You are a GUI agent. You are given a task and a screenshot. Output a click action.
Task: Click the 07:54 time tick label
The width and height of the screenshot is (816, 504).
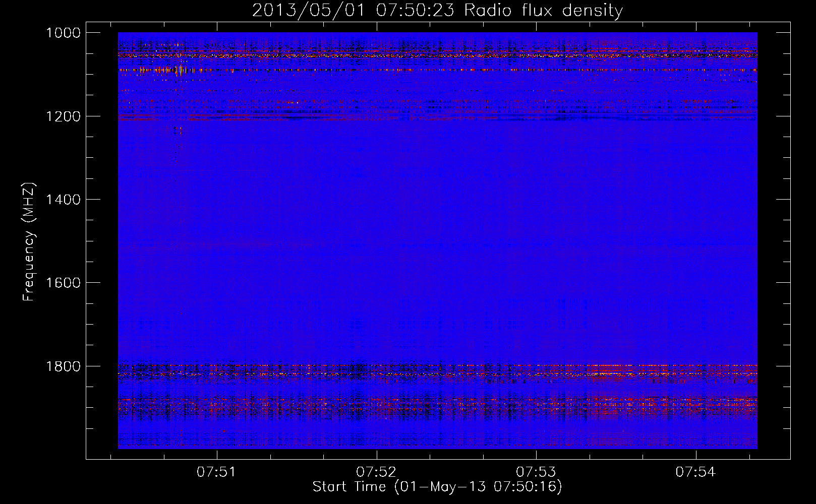pos(695,472)
